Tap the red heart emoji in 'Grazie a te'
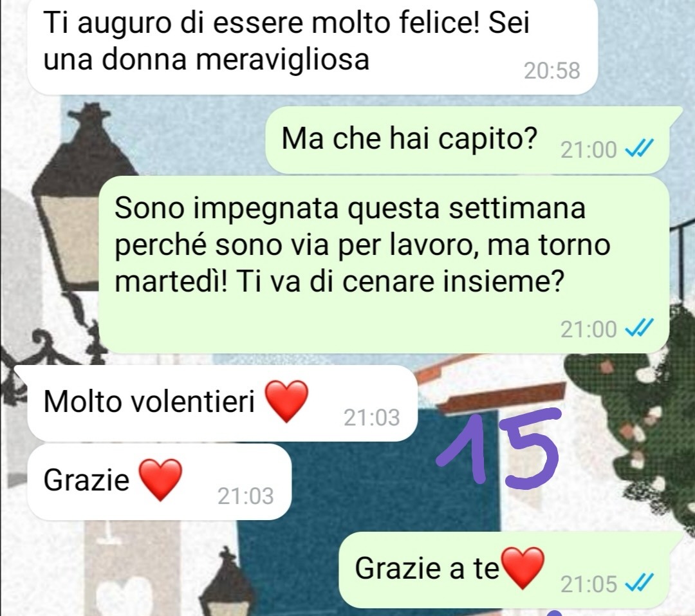The image size is (695, 616). tap(522, 568)
